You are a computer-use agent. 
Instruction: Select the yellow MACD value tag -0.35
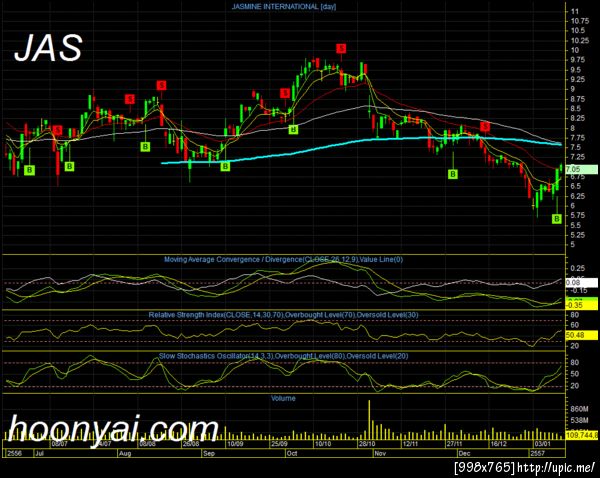581,305
